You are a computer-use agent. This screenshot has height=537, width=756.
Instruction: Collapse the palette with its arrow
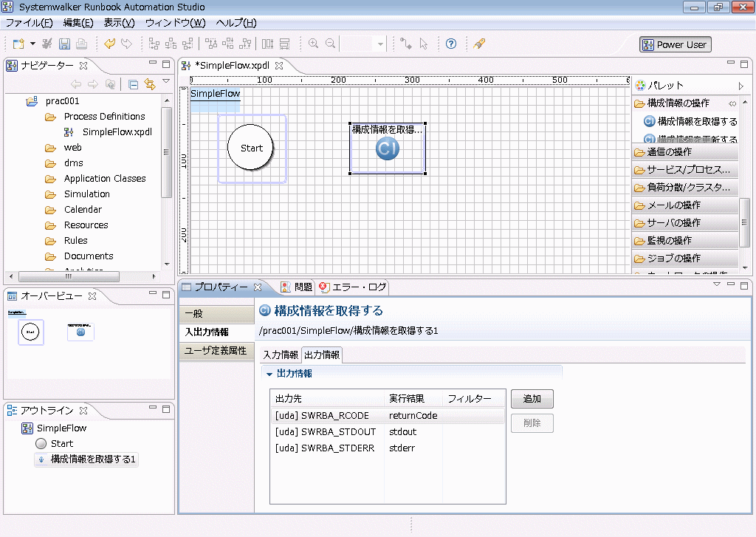click(x=741, y=86)
